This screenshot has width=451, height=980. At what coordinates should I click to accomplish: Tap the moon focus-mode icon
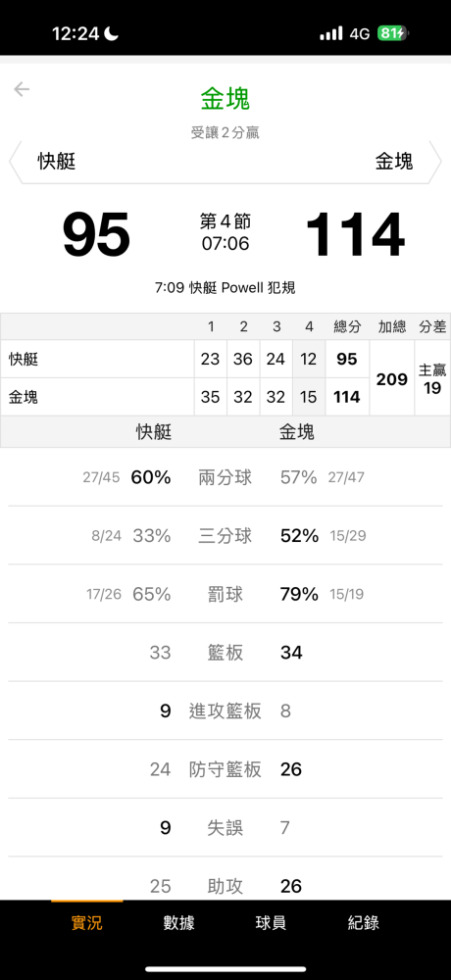point(112,33)
